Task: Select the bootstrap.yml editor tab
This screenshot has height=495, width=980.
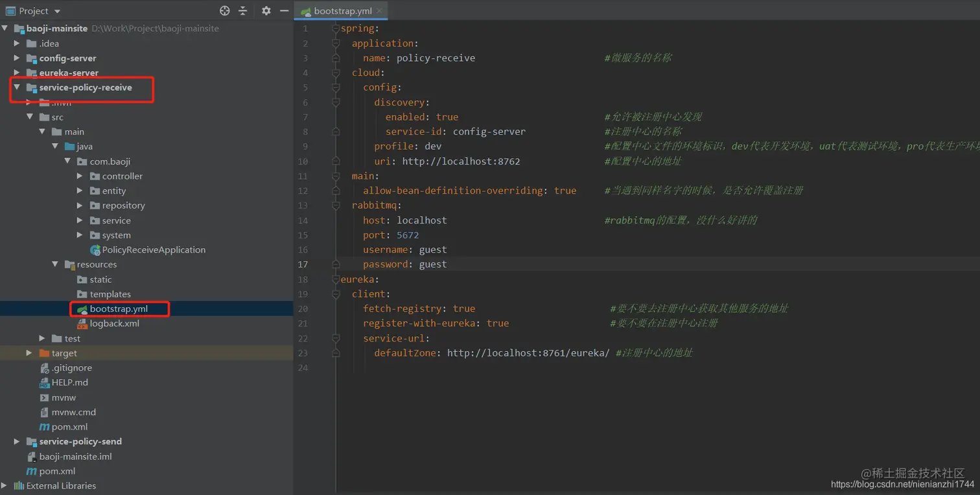Action: 341,11
